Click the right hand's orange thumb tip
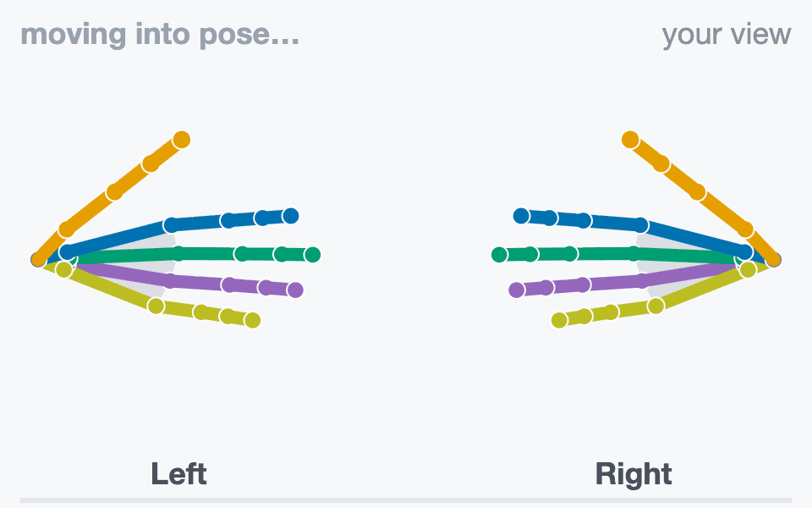 [x=630, y=140]
